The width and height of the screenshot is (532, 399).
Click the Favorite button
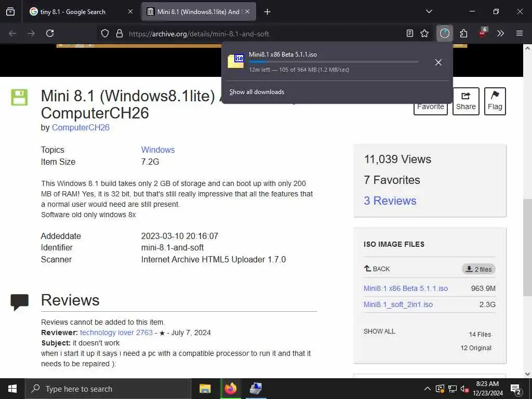[431, 108]
